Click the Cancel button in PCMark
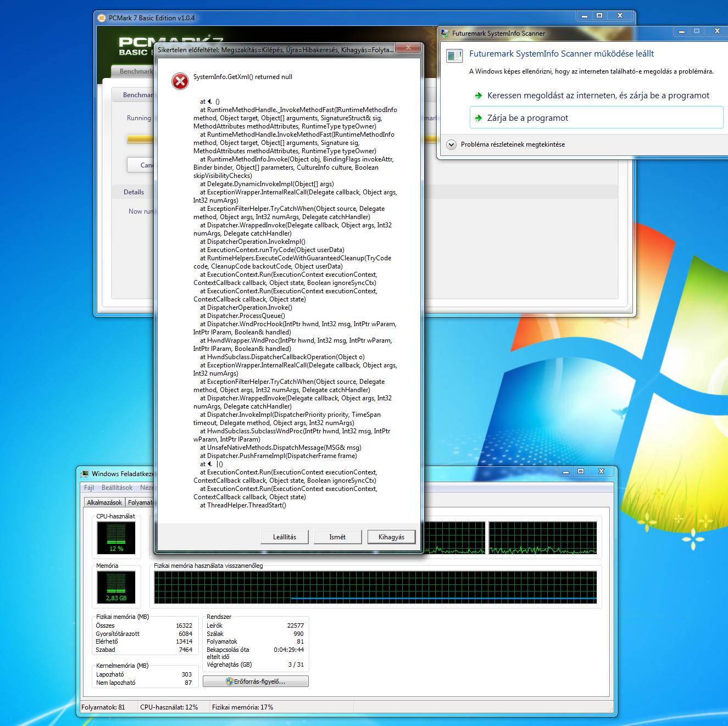The height and width of the screenshot is (726, 728). point(141,165)
